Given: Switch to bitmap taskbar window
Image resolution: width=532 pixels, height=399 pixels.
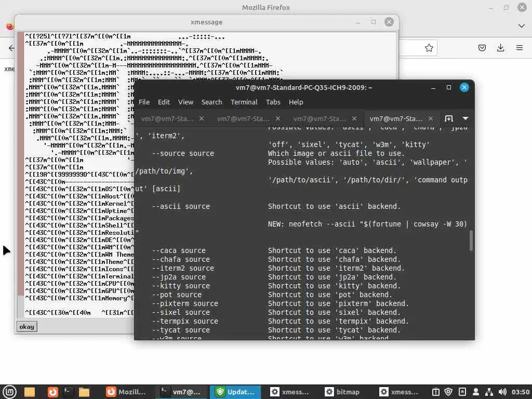Looking at the screenshot, I should click(343, 392).
